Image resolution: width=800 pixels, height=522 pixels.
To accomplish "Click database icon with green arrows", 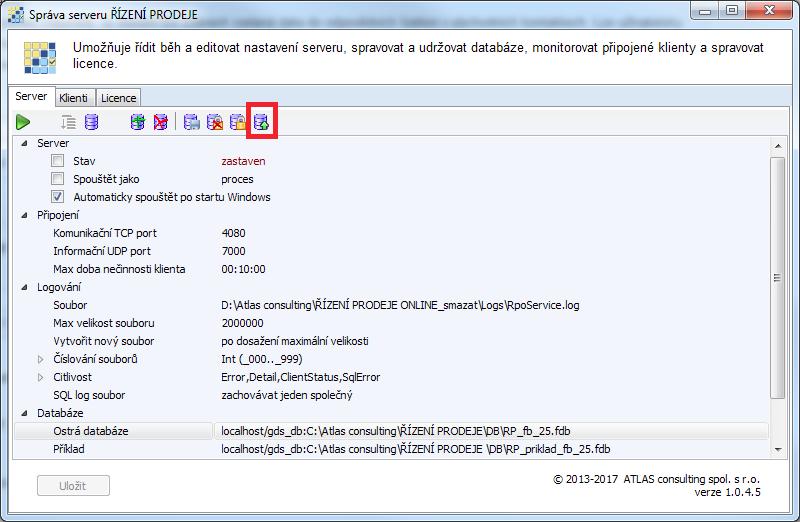I will tap(138, 122).
